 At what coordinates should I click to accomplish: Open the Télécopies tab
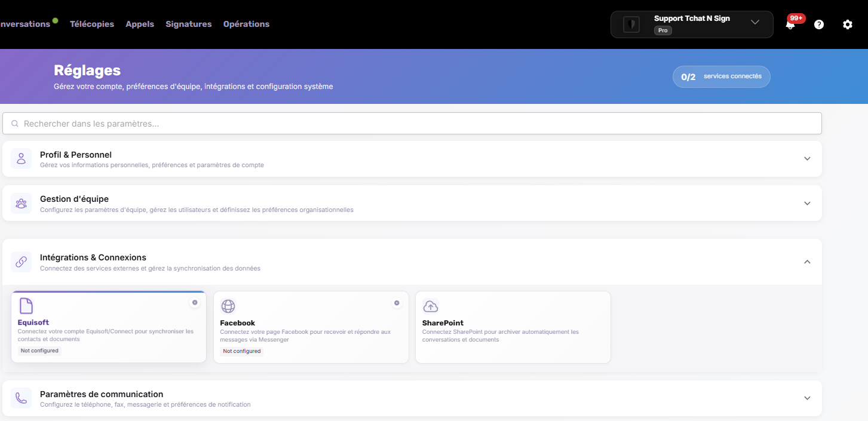click(x=92, y=24)
